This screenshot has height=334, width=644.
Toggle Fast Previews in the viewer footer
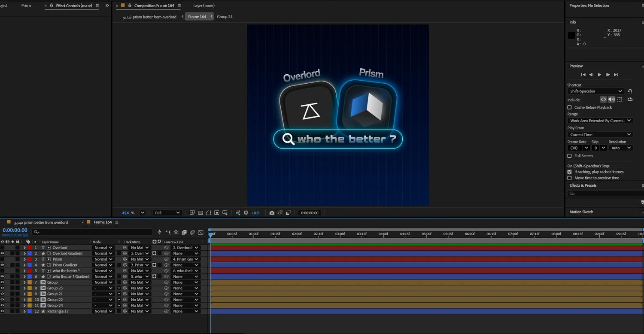click(x=192, y=213)
